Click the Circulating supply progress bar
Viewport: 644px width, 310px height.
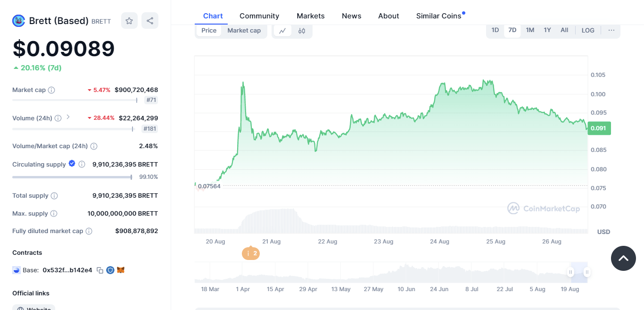pos(72,177)
